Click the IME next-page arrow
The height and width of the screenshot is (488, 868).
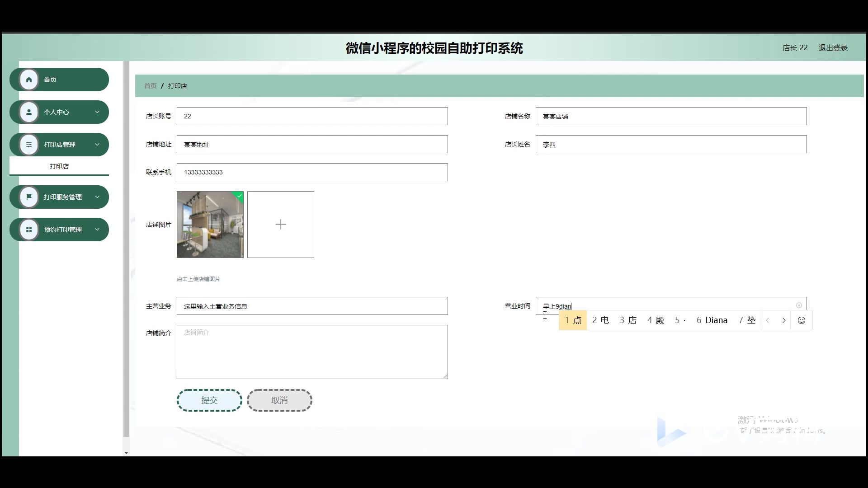click(783, 320)
